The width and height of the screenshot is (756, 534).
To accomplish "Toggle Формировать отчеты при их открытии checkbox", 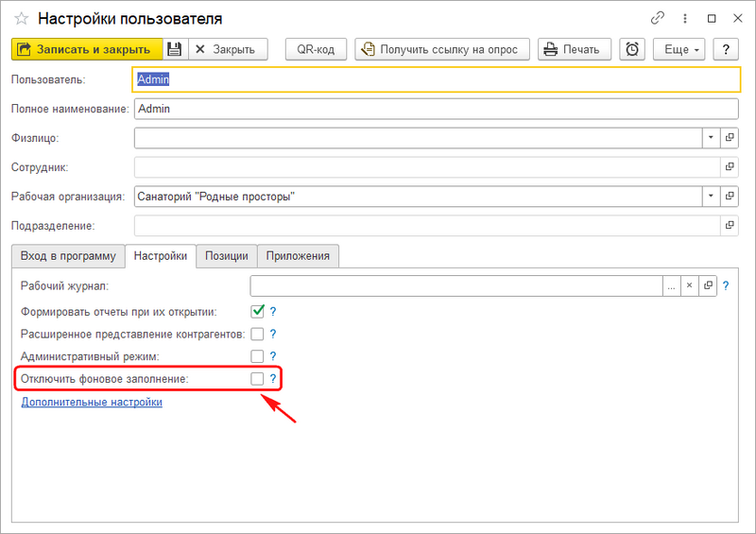I will click(257, 311).
